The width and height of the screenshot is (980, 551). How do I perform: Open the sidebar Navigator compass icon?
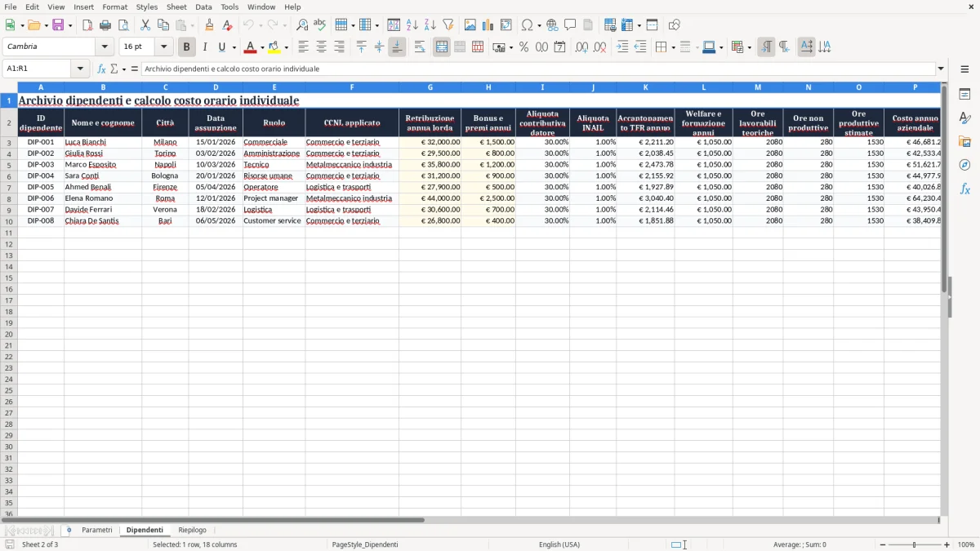coord(964,165)
